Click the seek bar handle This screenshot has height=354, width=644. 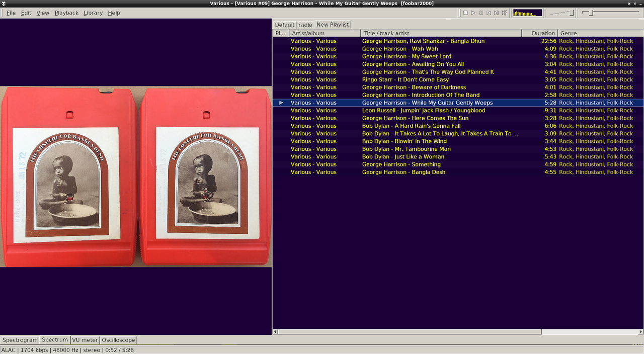tap(591, 13)
